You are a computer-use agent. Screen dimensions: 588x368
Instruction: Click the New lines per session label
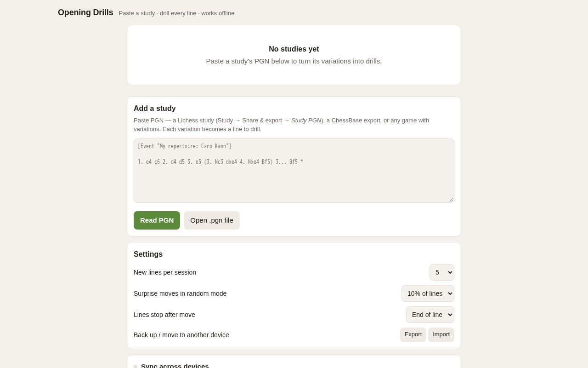165,272
